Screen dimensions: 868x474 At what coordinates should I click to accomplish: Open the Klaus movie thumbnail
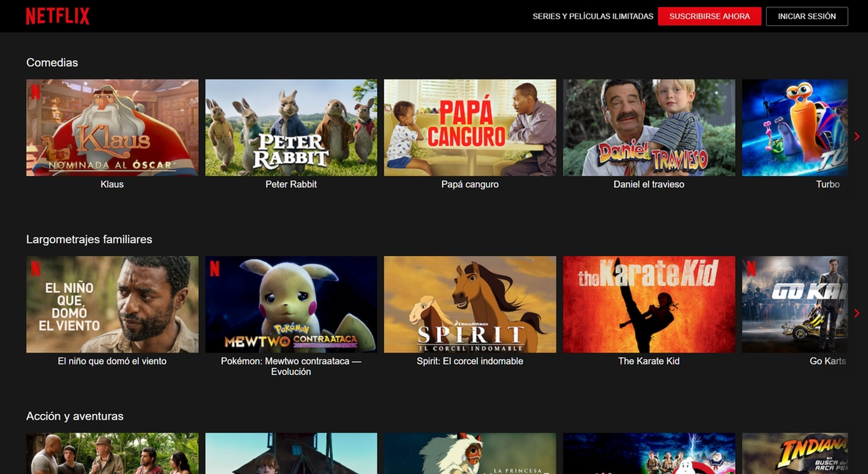112,128
